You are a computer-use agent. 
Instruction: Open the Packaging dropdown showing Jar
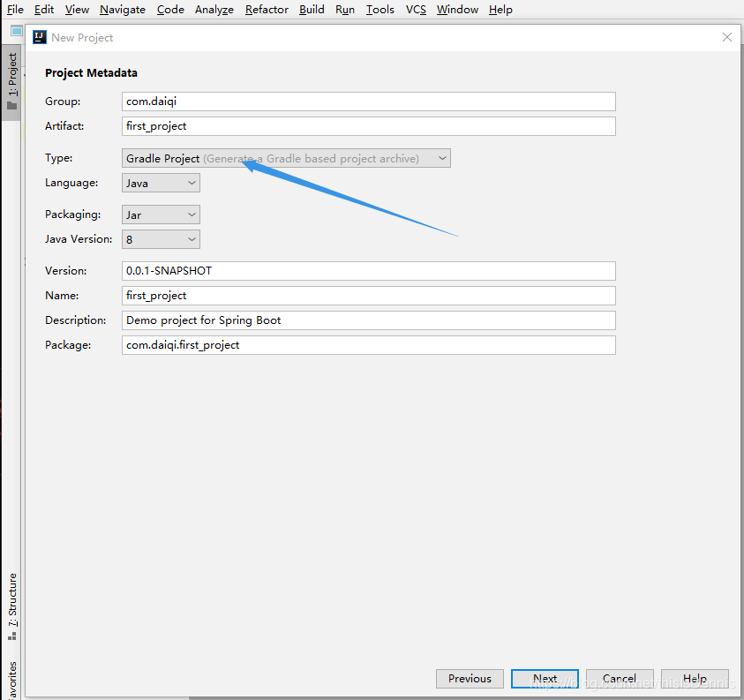click(161, 215)
